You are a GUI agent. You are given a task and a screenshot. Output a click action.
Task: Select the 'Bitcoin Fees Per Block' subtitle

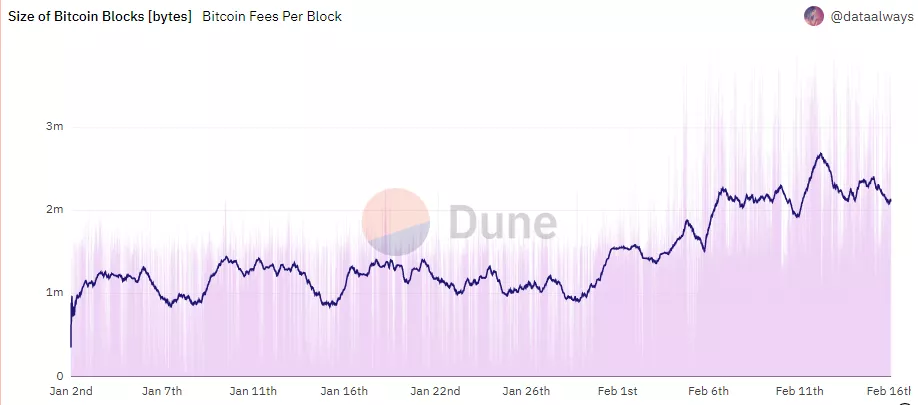(x=272, y=16)
